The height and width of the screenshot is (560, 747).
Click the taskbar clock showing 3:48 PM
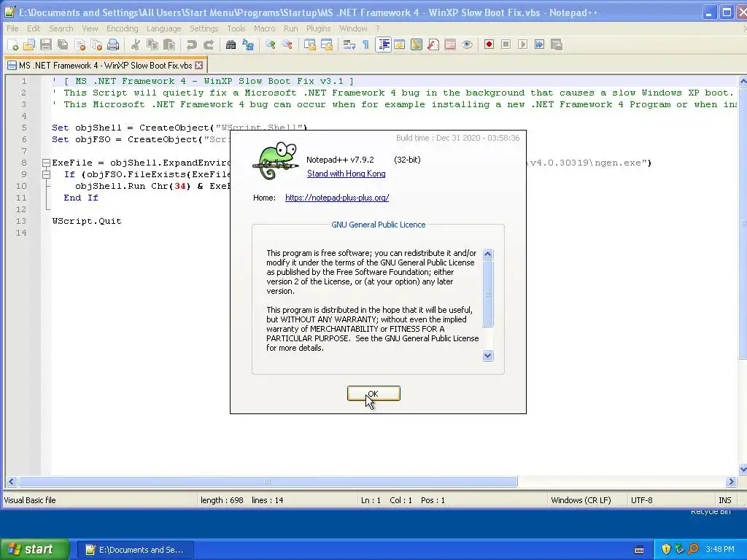click(x=720, y=550)
